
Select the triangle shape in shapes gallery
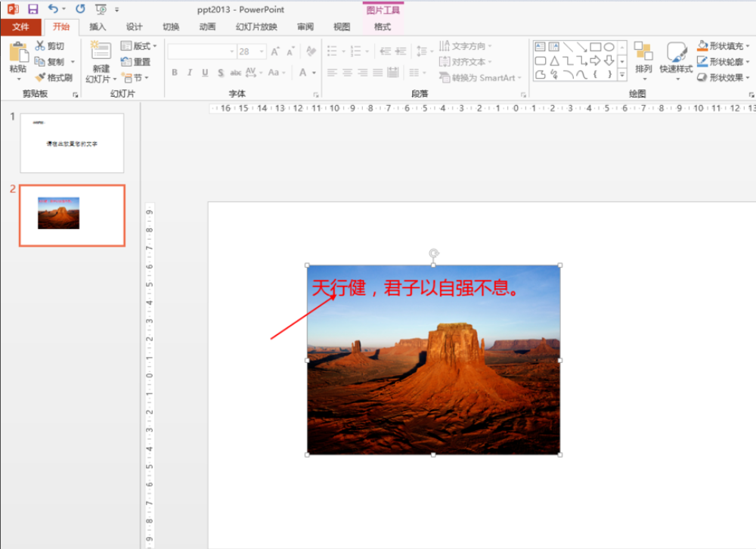tap(554, 60)
